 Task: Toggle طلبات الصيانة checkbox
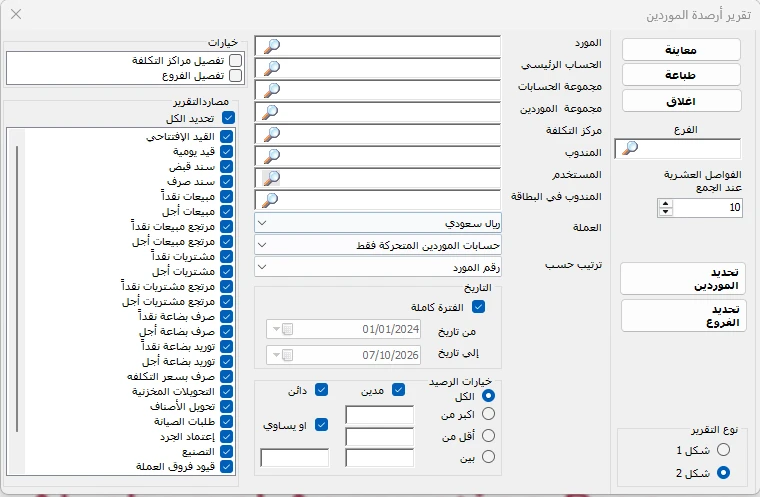(x=226, y=422)
